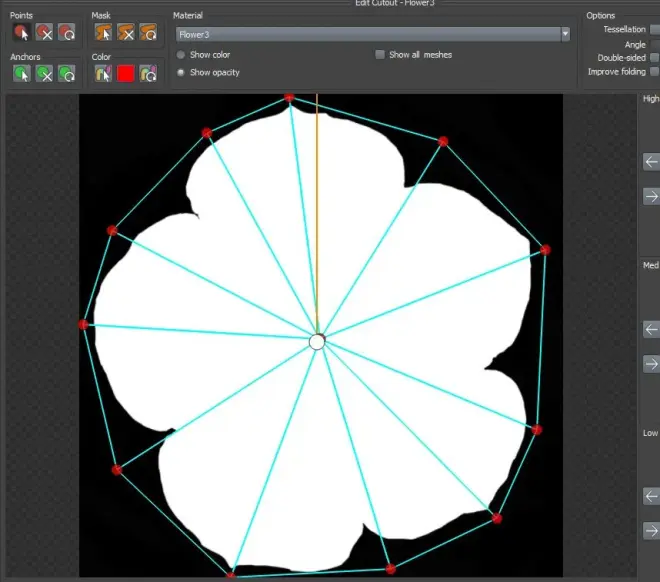660x582 pixels.
Task: Click the reset Points icon
Action: [x=67, y=32]
